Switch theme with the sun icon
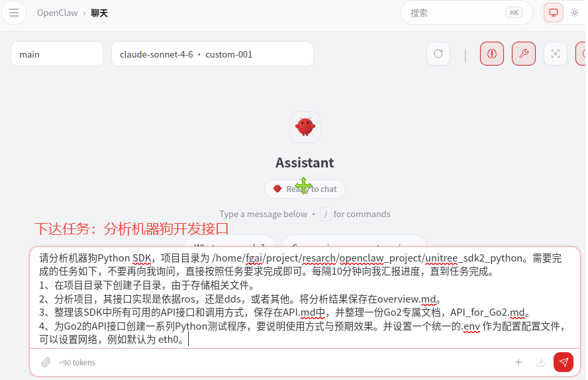This screenshot has width=588, height=380. pyautogui.click(x=575, y=13)
